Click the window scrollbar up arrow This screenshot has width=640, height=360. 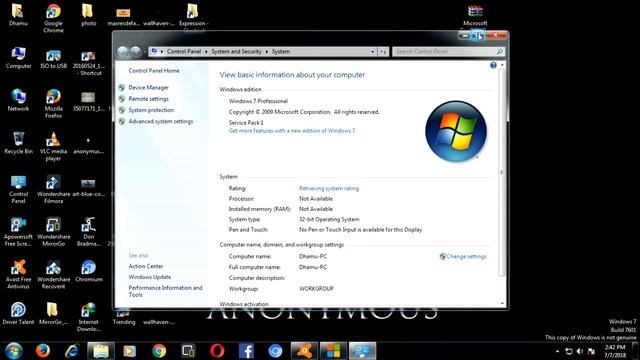click(x=502, y=65)
